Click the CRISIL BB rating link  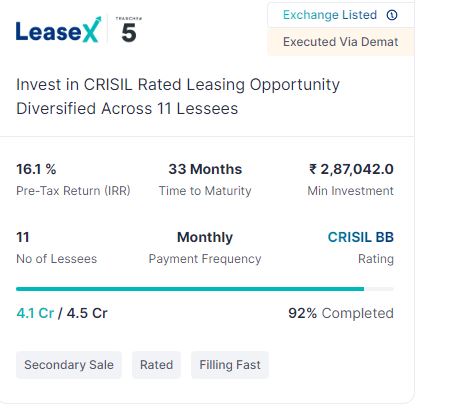point(361,237)
